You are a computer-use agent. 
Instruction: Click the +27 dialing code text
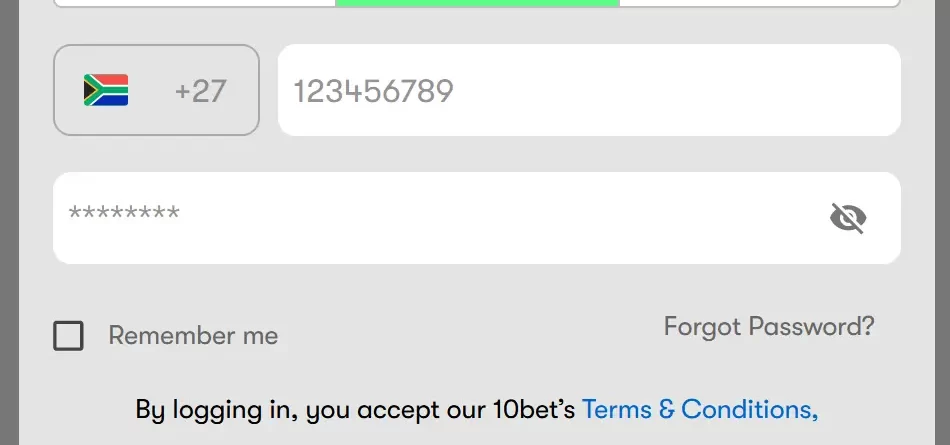(x=200, y=91)
